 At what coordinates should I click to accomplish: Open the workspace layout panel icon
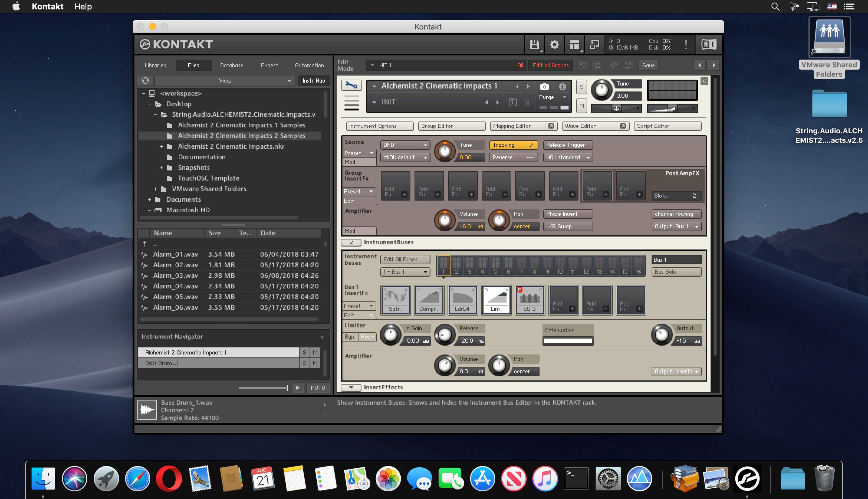click(x=574, y=45)
